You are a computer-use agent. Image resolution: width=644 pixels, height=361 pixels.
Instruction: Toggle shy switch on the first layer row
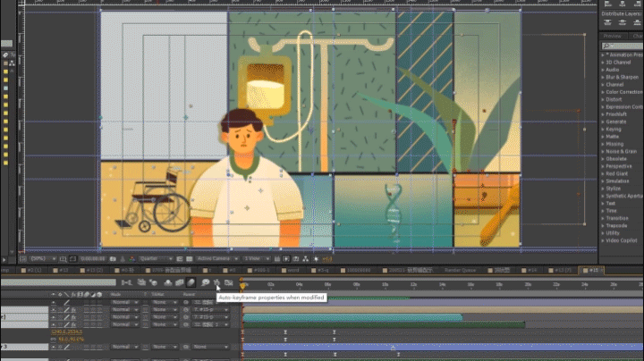point(54,302)
